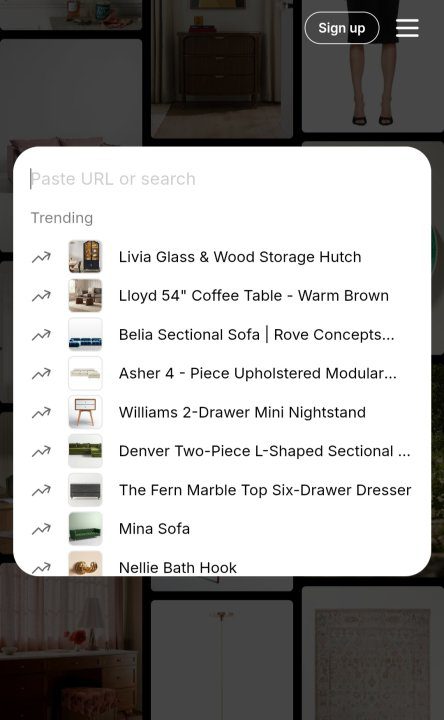444x720 pixels.
Task: Focus the Paste URL or search field
Action: click(x=222, y=179)
